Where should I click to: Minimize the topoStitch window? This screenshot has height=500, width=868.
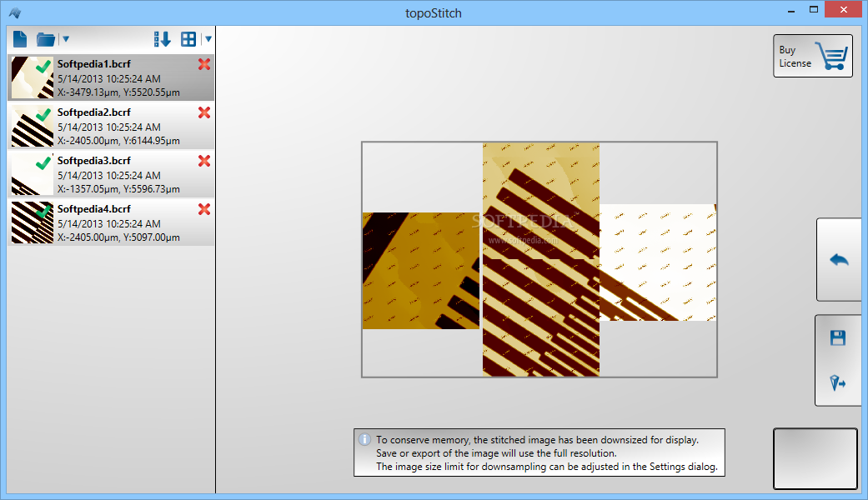pos(791,11)
